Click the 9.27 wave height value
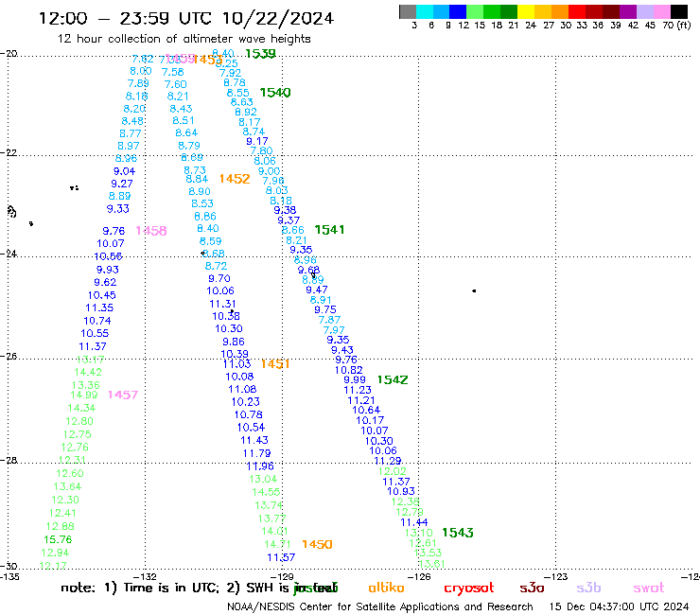 (122, 184)
